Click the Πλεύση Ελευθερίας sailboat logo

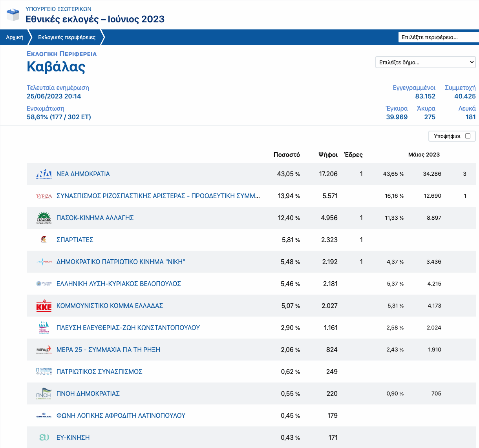pos(44,328)
